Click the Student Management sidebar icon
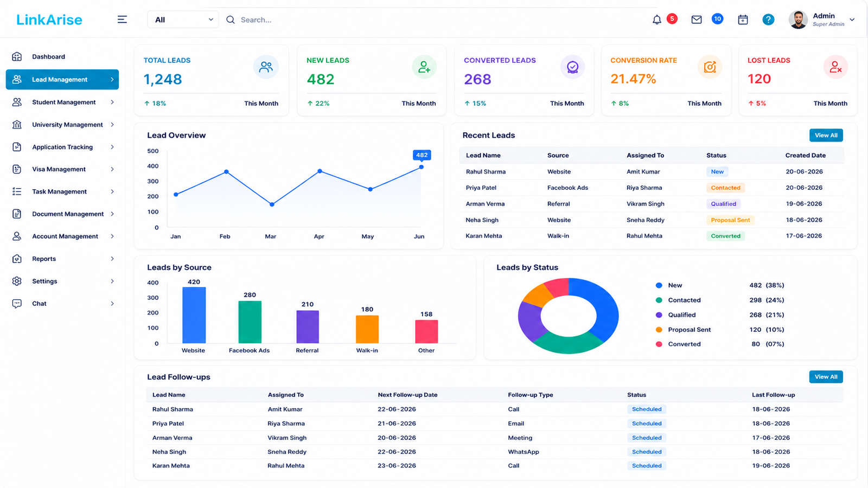This screenshot has width=868, height=488. tap(17, 102)
